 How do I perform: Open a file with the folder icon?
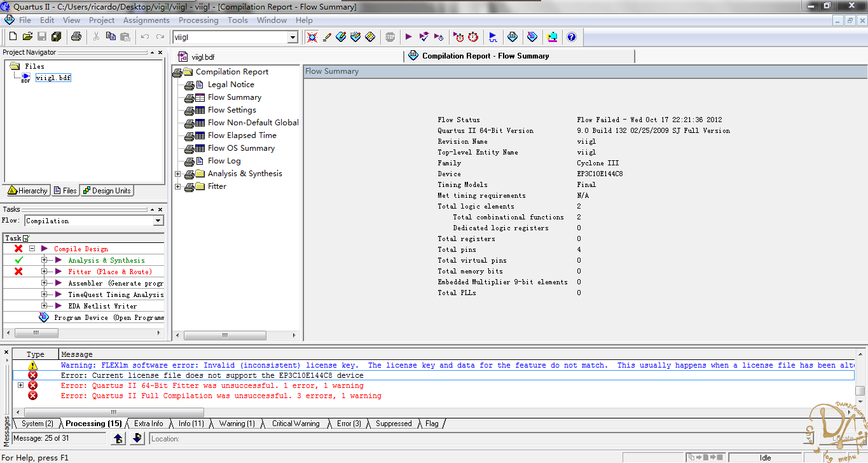[x=27, y=37]
